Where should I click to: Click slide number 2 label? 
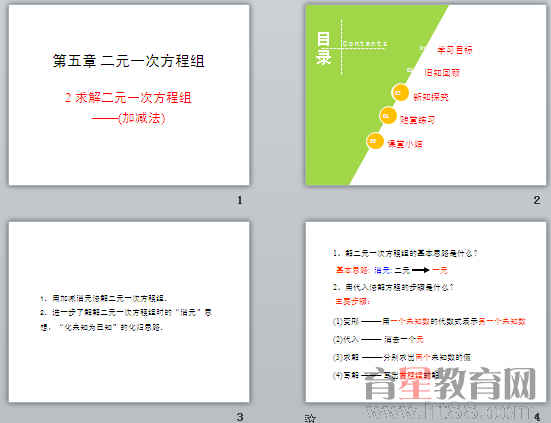[x=537, y=200]
